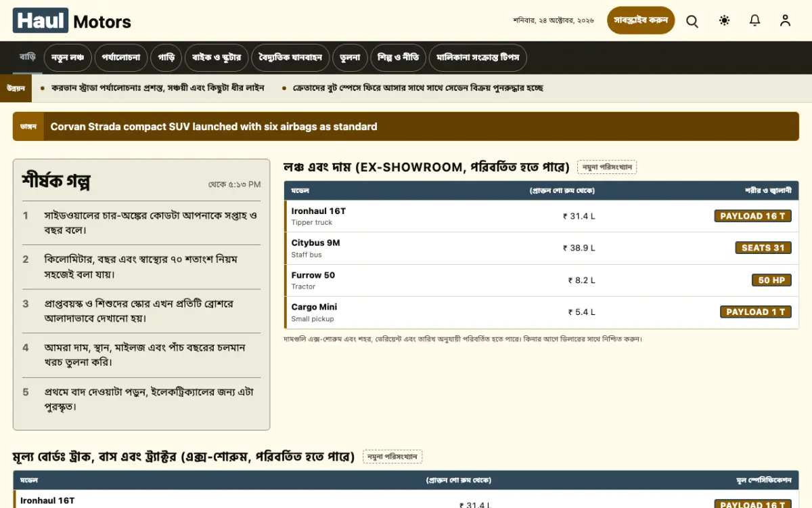
Task: Open the তুলনা tab
Action: tap(351, 58)
